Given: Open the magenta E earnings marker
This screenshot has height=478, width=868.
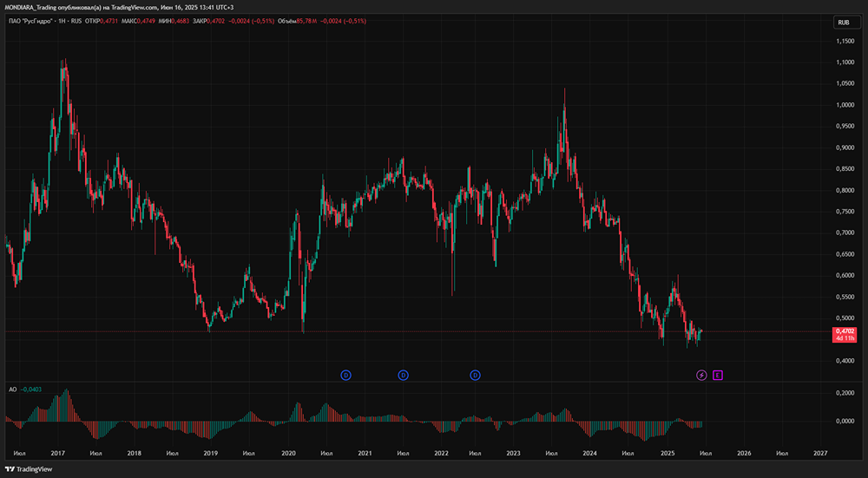Looking at the screenshot, I should pos(718,375).
